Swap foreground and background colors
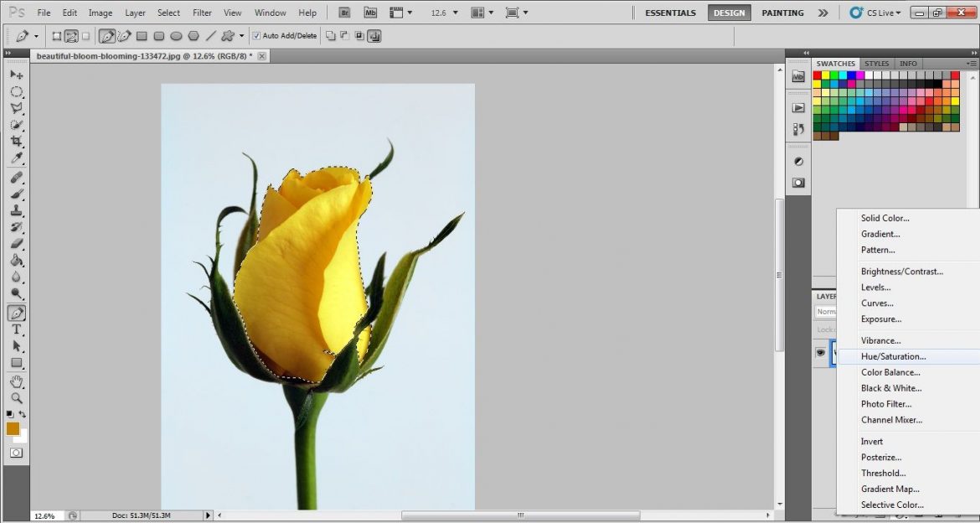Screen dimensions: 980x523 coord(23,414)
